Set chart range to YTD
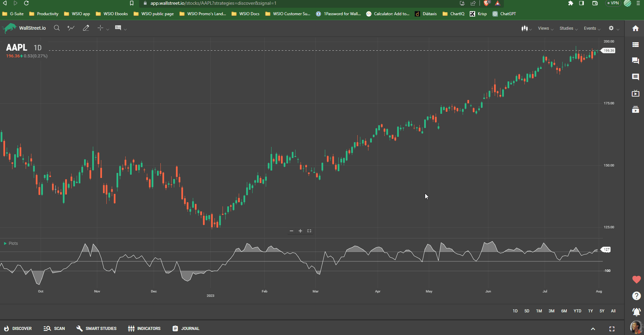Screen dimensions: 644x335 (x=577, y=311)
